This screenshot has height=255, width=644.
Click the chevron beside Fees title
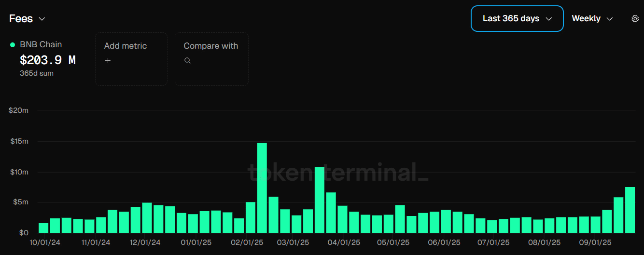point(42,19)
